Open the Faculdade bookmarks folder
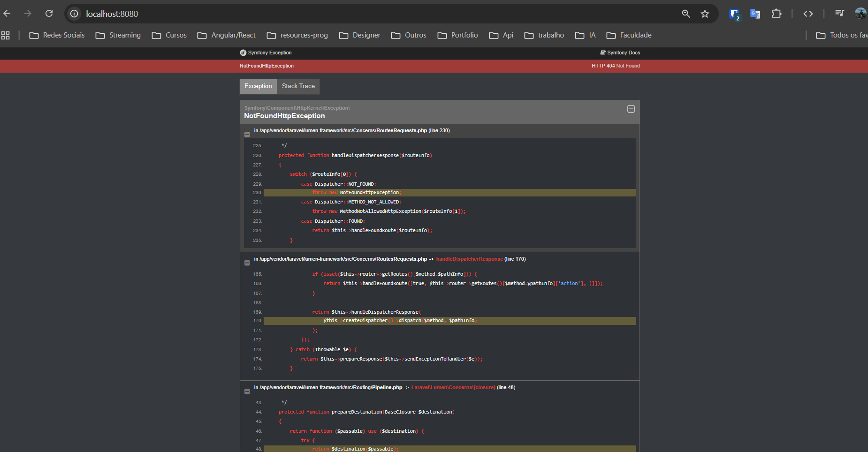Image resolution: width=868 pixels, height=452 pixels. click(629, 35)
